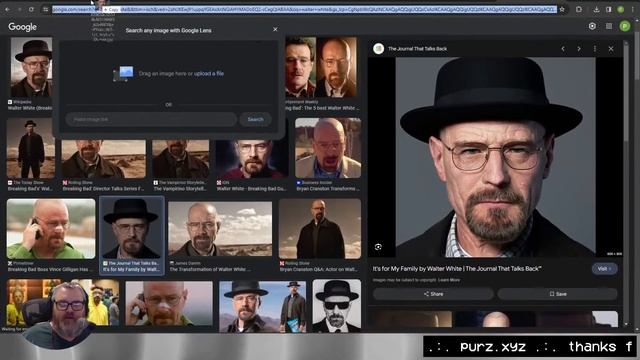Screen dimensions: 640x360
Task: Open selected Journal That Talks Back thumbnail
Action: [131, 229]
